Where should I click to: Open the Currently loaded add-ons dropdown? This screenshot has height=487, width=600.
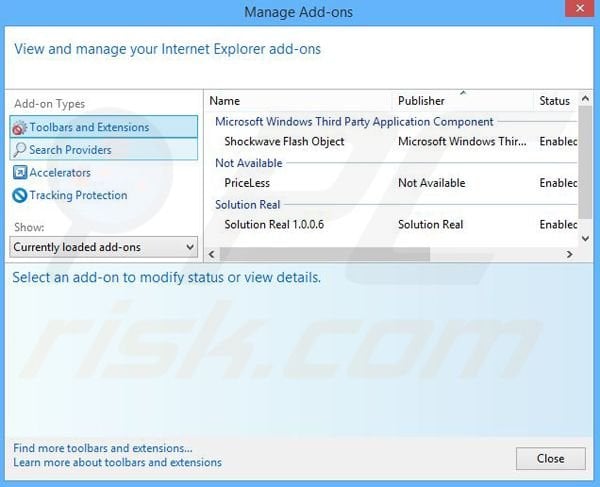(104, 247)
